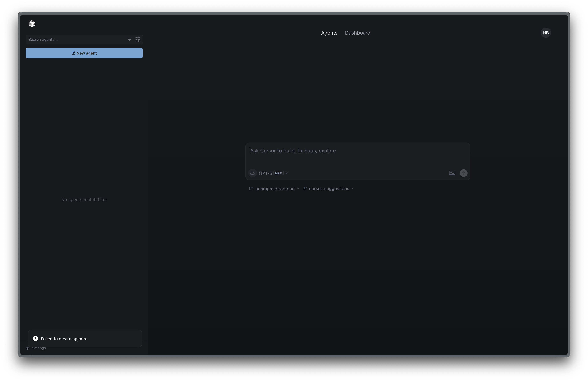Click the git branch icon
Viewport: 588px width, 381px height.
pyautogui.click(x=305, y=188)
